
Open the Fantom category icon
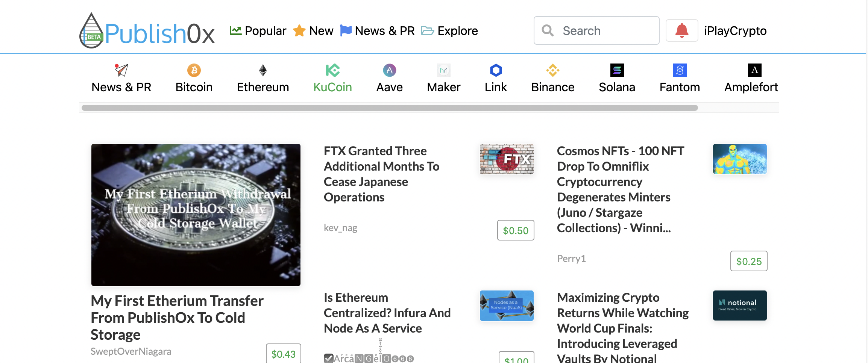(680, 70)
